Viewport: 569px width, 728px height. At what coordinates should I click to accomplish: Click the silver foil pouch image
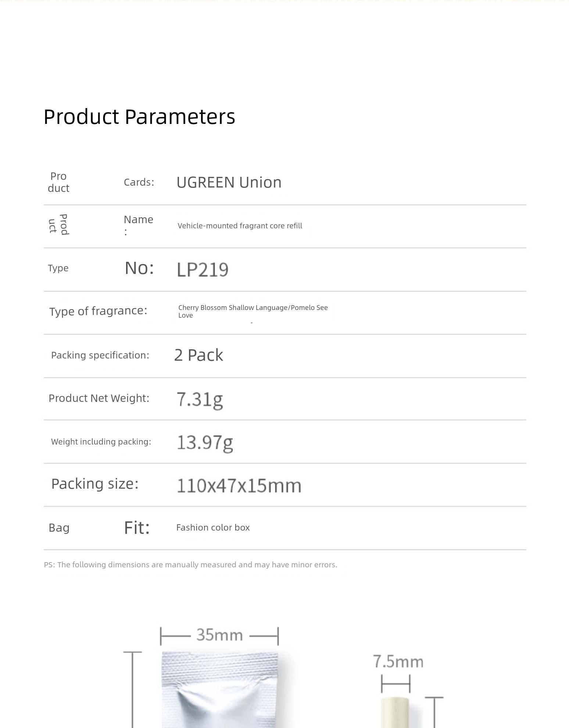(x=220, y=690)
